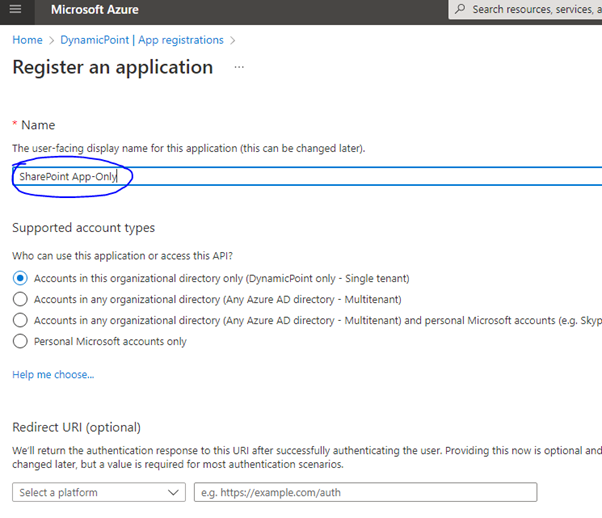Open the ellipsis more options beside page title

coord(239,68)
